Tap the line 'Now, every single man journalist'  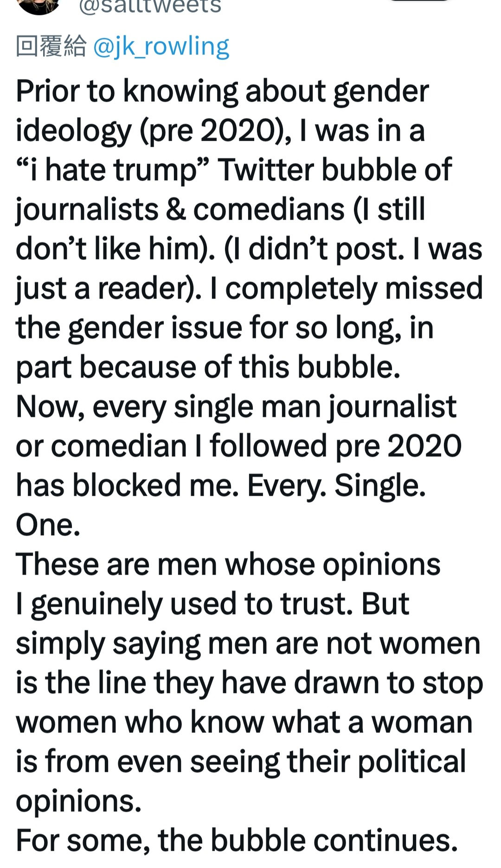tap(236, 408)
